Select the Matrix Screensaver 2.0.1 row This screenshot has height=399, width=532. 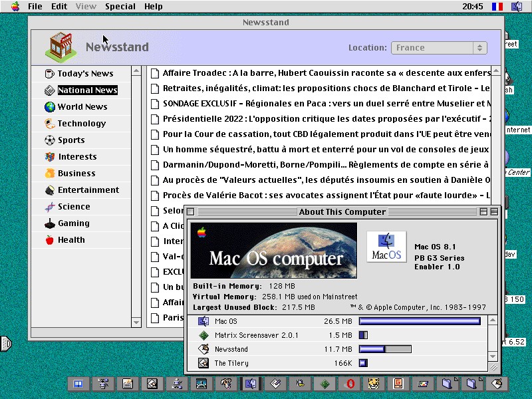(338, 335)
